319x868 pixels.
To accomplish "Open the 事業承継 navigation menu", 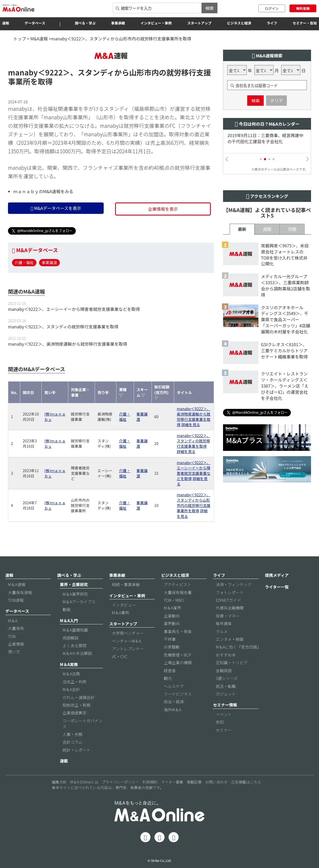I will pyautogui.click(x=118, y=23).
